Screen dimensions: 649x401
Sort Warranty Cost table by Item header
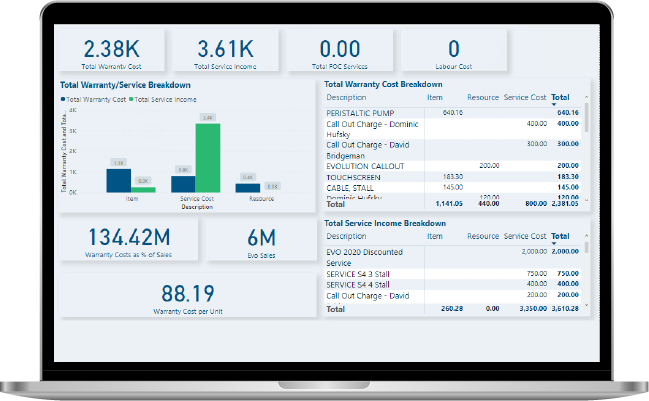tap(435, 97)
